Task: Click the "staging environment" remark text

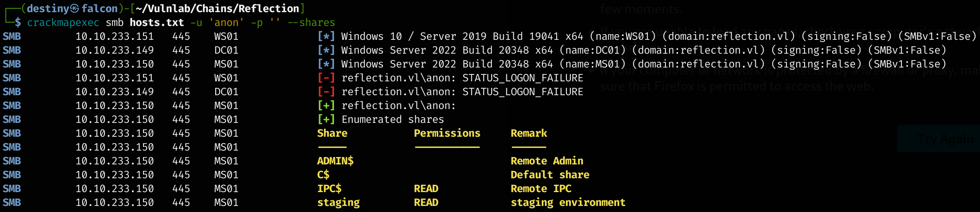Action: tap(568, 202)
